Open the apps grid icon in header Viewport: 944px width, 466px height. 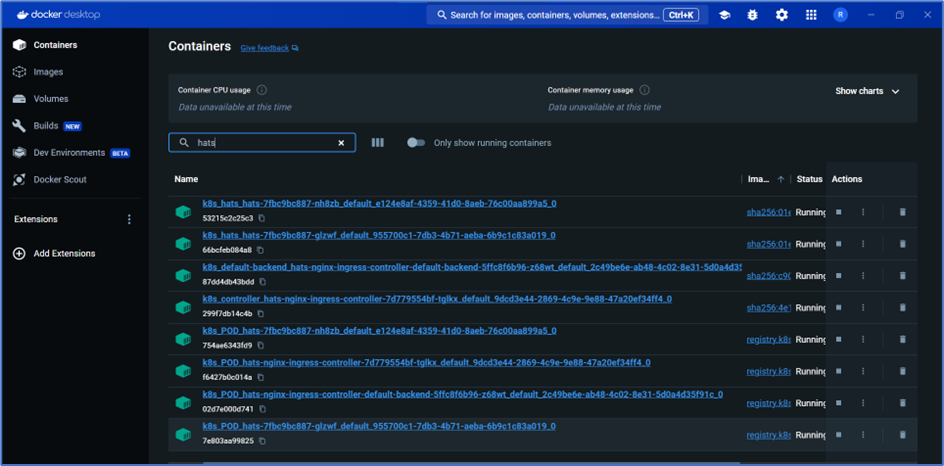(811, 15)
